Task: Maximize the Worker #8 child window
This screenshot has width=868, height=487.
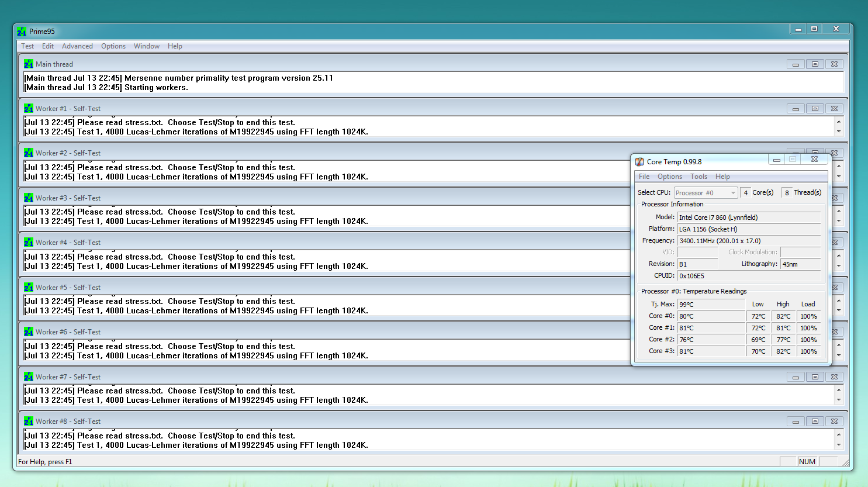Action: coord(815,422)
